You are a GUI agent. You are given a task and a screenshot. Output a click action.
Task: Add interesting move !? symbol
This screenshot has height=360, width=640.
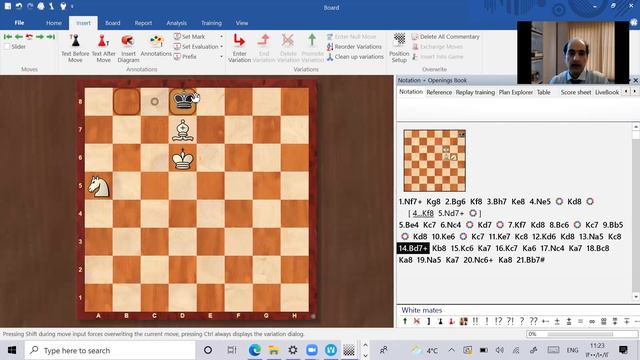click(x=498, y=321)
